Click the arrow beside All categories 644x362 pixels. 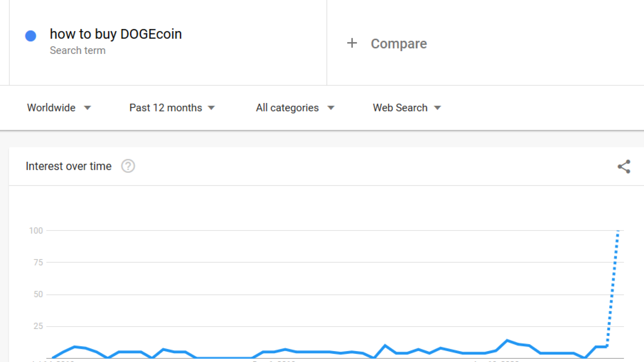tap(331, 108)
